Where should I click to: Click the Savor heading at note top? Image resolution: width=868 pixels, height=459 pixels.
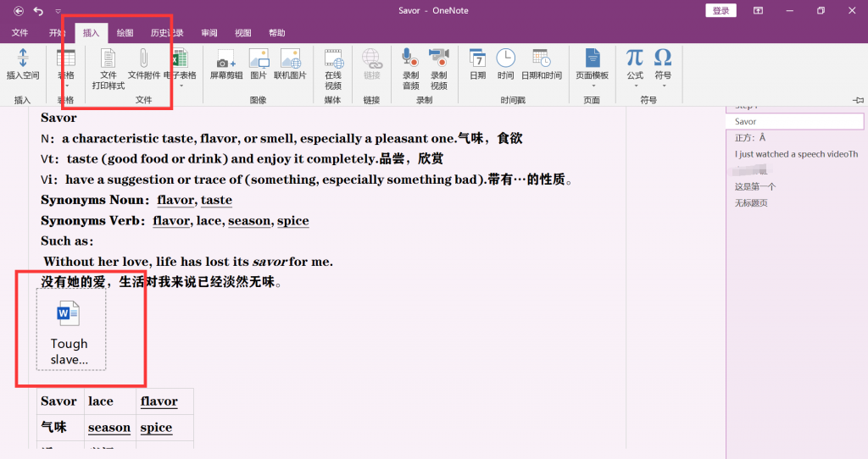58,118
